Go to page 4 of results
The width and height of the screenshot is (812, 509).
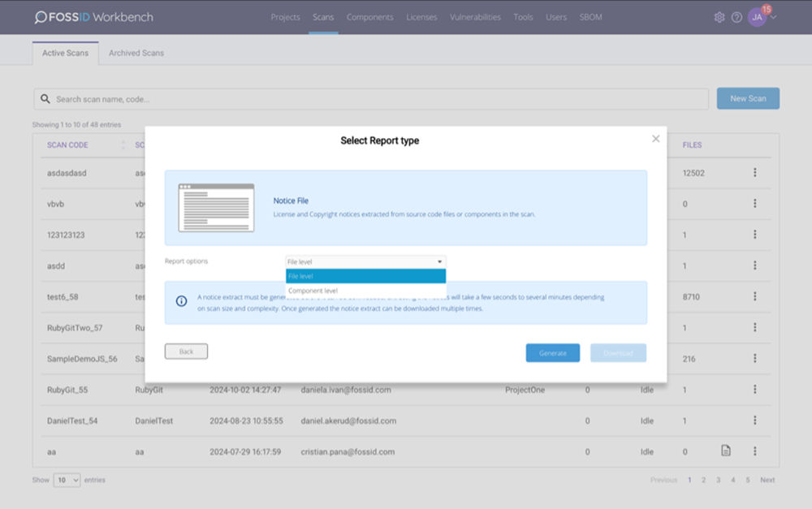point(732,480)
